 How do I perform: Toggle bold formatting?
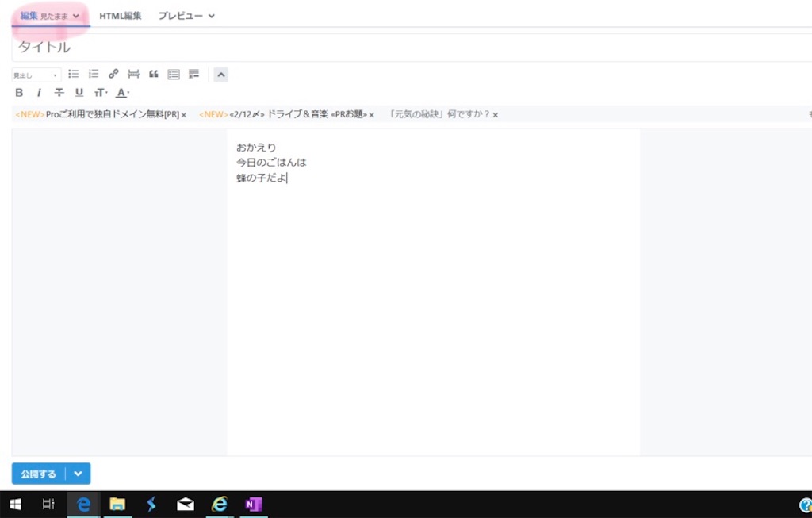[18, 93]
